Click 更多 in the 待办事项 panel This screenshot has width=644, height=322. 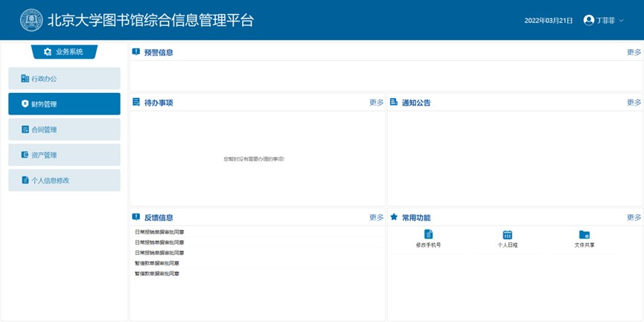[x=376, y=103]
